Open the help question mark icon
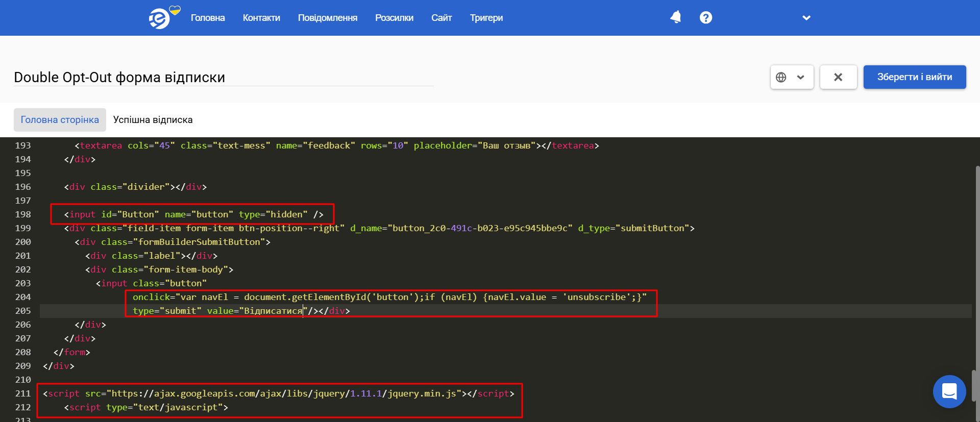The width and height of the screenshot is (980, 422). pos(706,17)
